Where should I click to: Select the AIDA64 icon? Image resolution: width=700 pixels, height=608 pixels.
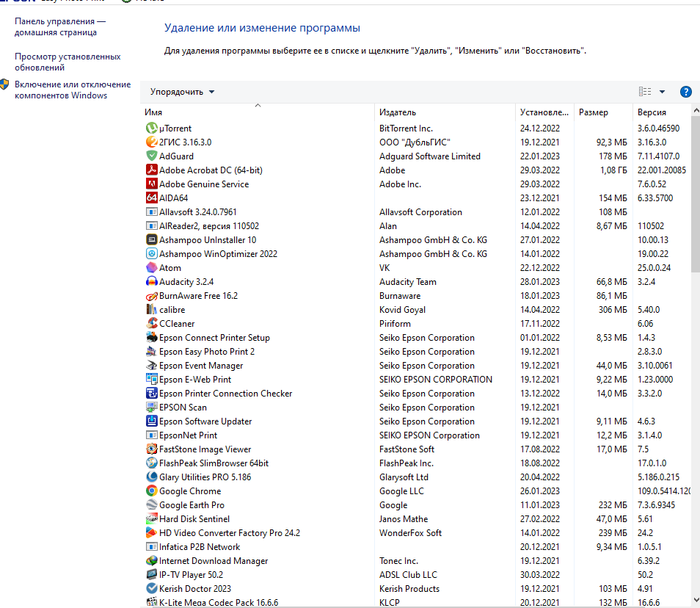pyautogui.click(x=152, y=198)
